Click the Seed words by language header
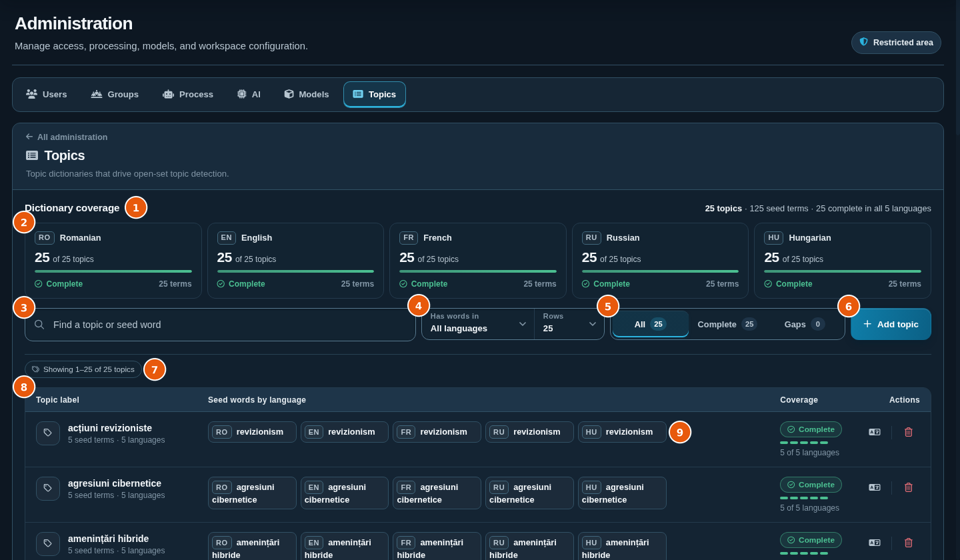Screen dimensions: 960x560 (x=257, y=400)
